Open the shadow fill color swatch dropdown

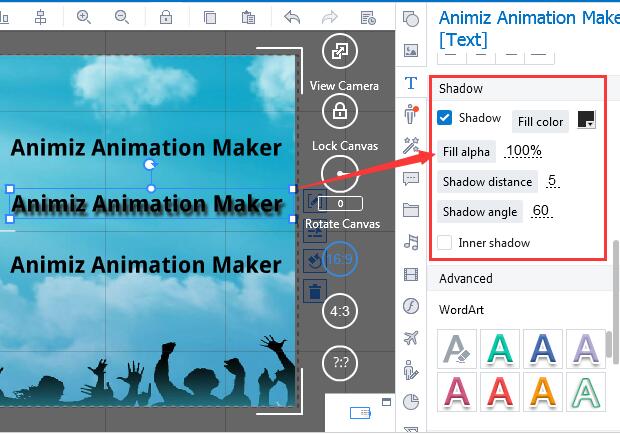tap(586, 119)
